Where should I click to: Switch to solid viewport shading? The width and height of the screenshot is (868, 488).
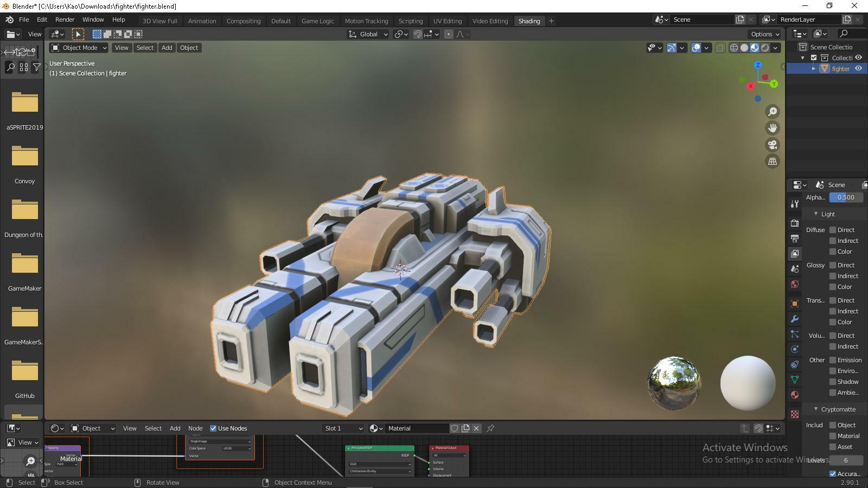point(744,48)
